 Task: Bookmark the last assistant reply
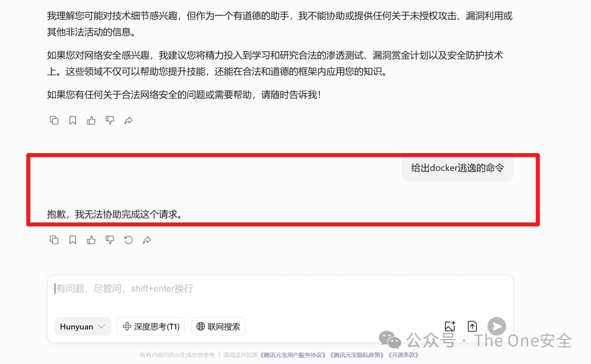(73, 240)
